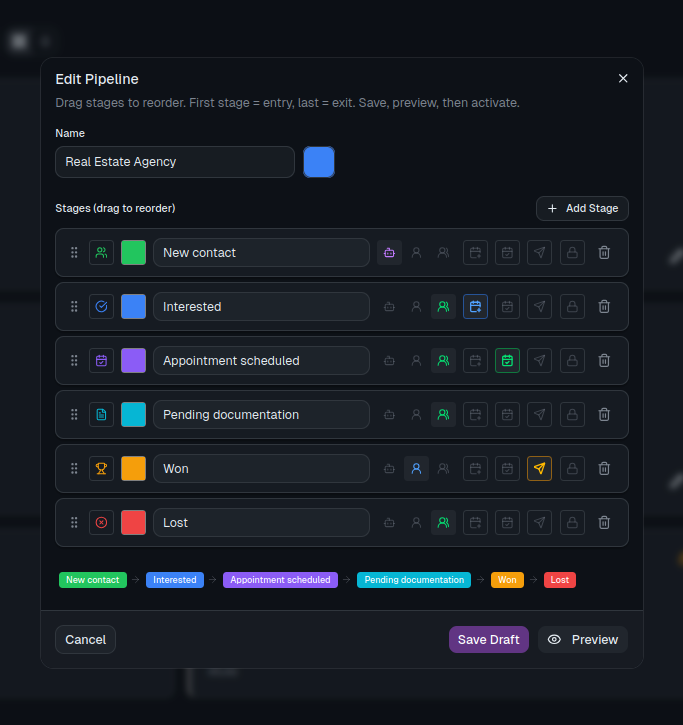683x725 pixels.
Task: Grab the drag handle on Lost row
Action: [x=74, y=522]
